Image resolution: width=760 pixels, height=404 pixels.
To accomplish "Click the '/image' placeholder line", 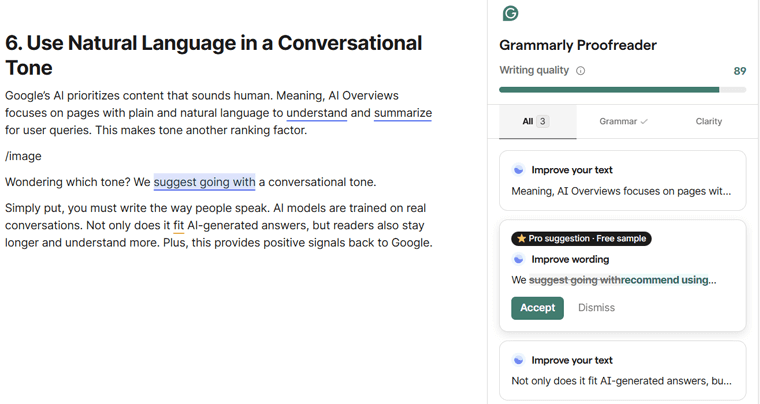I will coord(23,156).
